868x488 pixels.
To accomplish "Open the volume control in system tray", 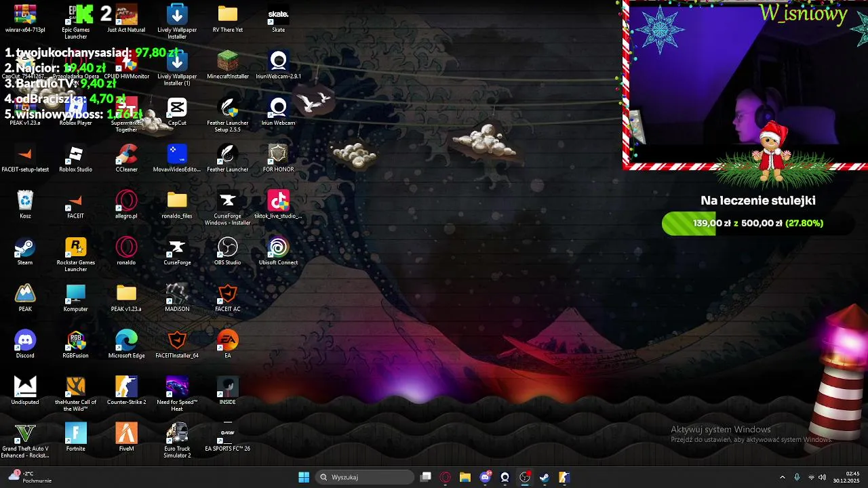I will (822, 477).
